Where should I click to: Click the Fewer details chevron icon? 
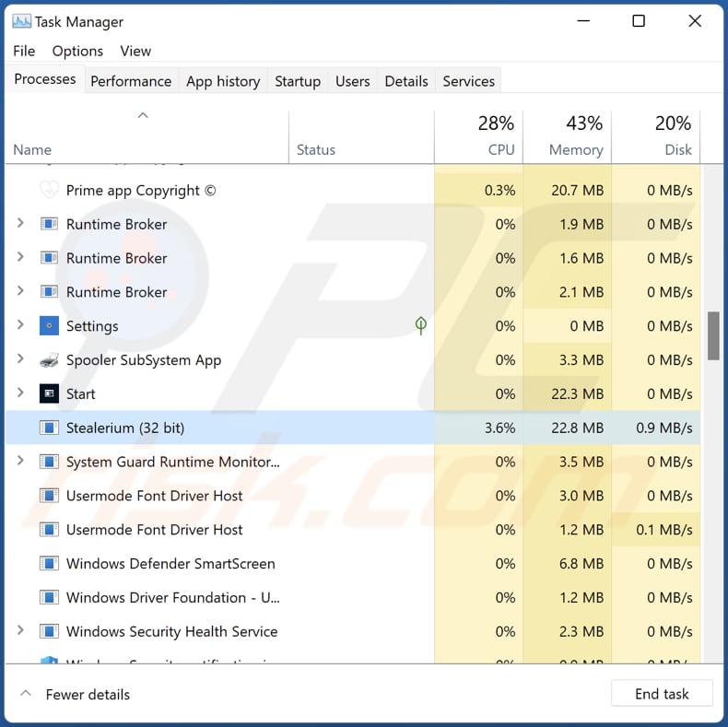[x=26, y=694]
